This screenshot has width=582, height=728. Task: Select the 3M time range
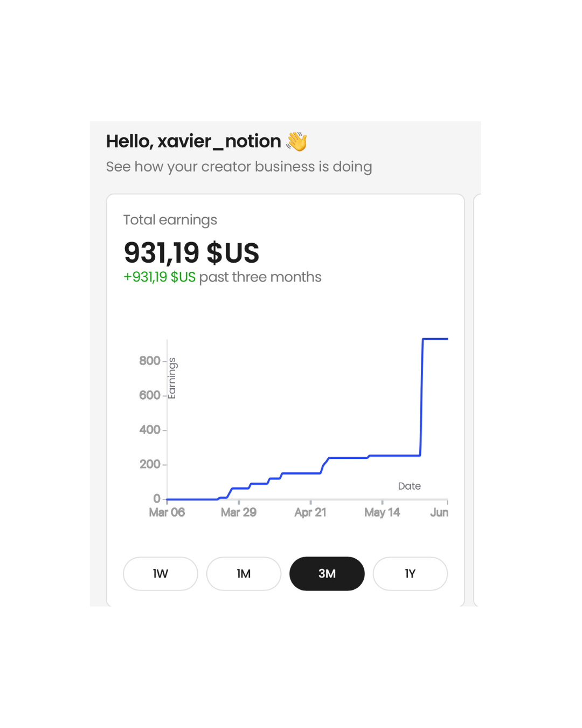coord(327,574)
